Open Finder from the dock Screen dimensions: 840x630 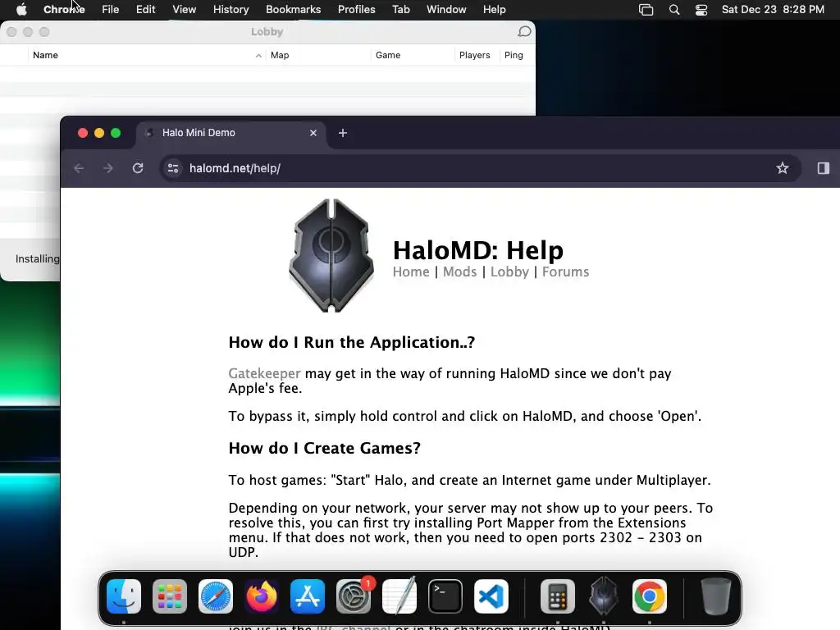coord(124,596)
